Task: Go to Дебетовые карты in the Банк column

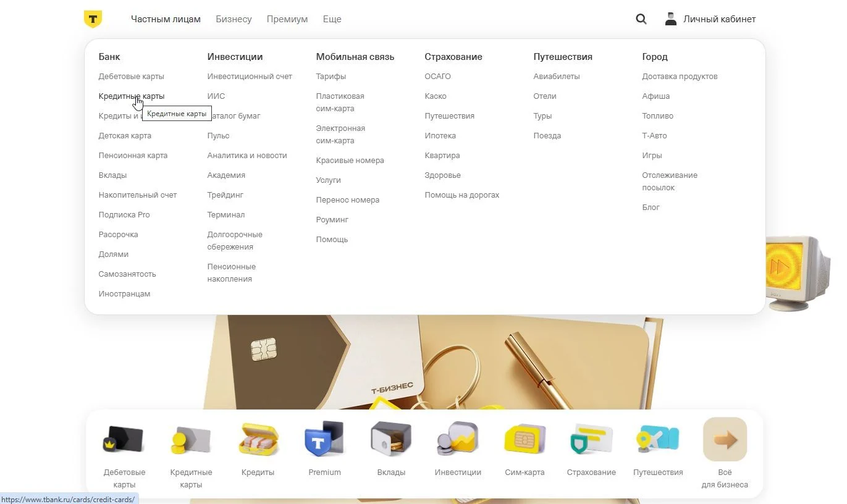Action: click(x=132, y=77)
